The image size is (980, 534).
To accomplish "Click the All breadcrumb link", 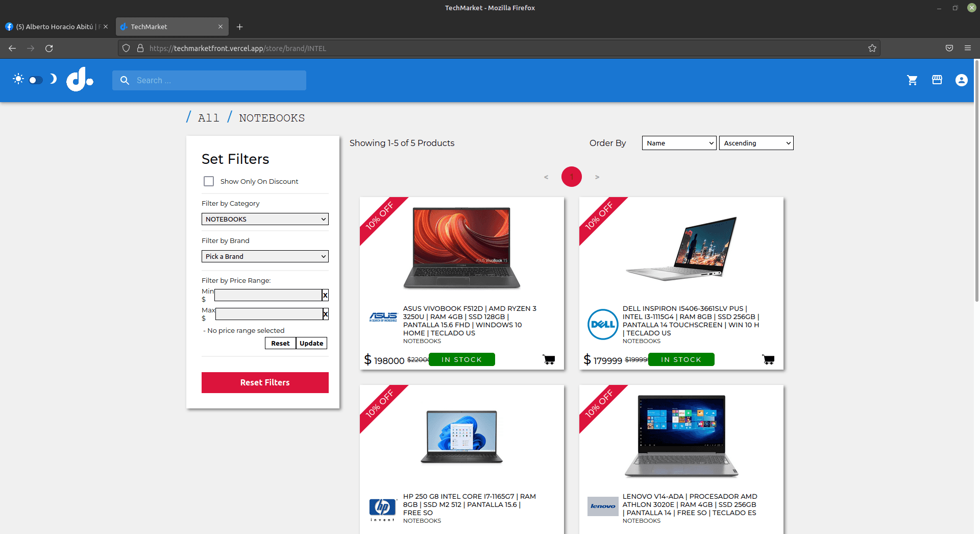I will pyautogui.click(x=208, y=118).
